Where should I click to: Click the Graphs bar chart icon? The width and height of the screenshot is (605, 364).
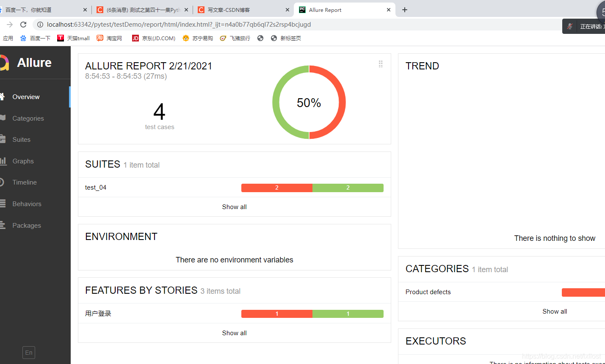tap(3, 161)
